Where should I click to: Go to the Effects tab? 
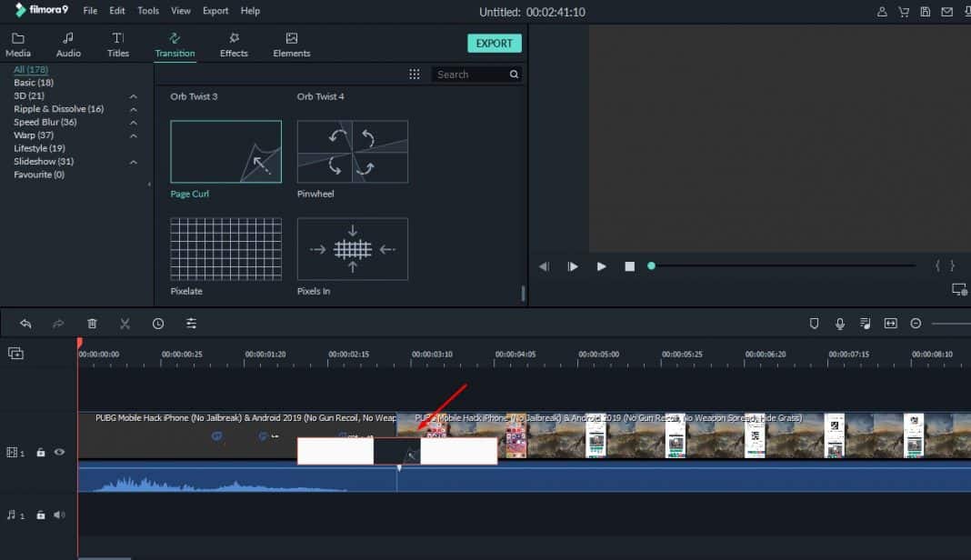(x=234, y=45)
